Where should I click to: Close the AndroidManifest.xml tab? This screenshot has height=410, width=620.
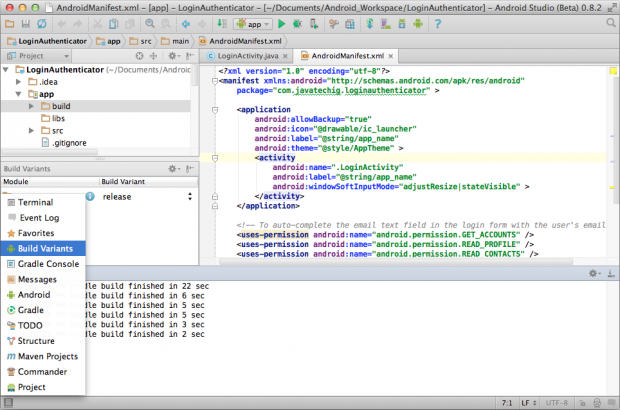[x=391, y=56]
